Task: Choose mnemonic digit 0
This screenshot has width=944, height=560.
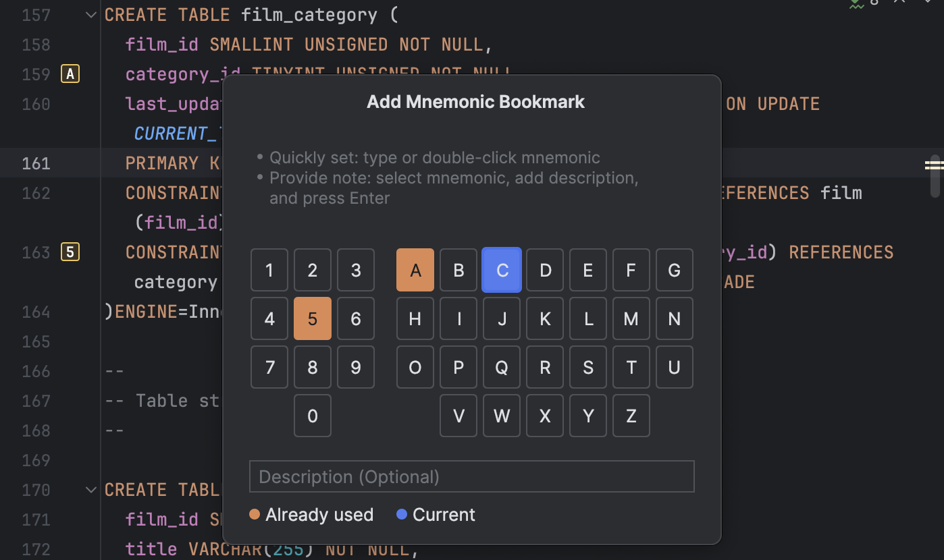Action: click(x=312, y=416)
